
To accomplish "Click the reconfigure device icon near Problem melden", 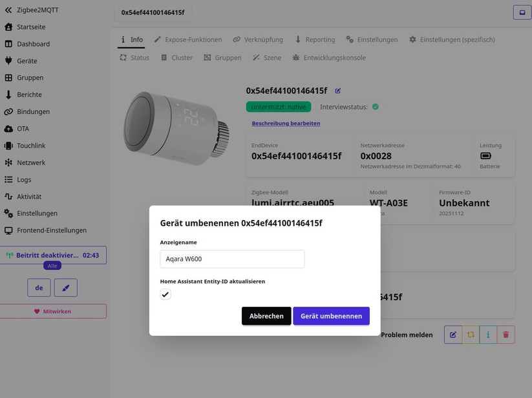I will coord(469,335).
